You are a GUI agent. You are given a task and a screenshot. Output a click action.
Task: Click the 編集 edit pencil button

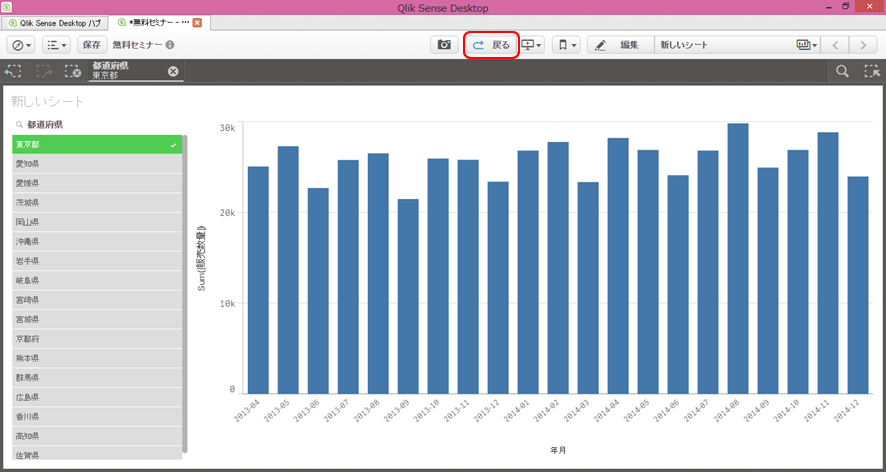(618, 45)
